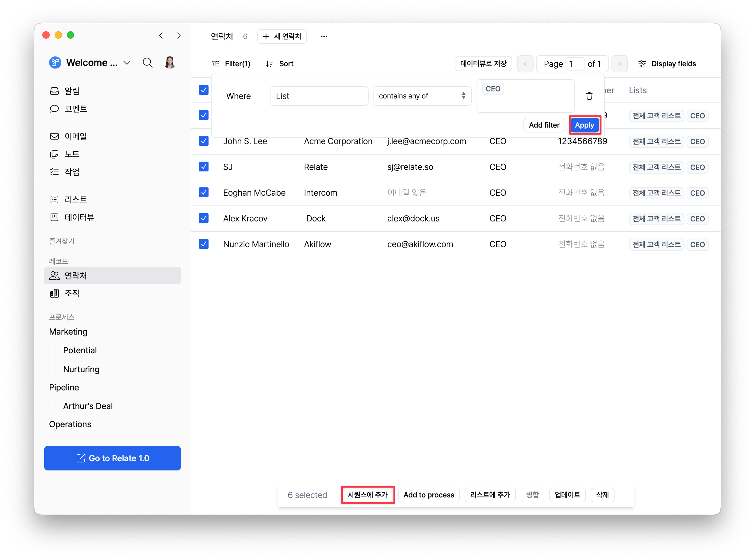Go forward with the right chevron arrow

[179, 36]
